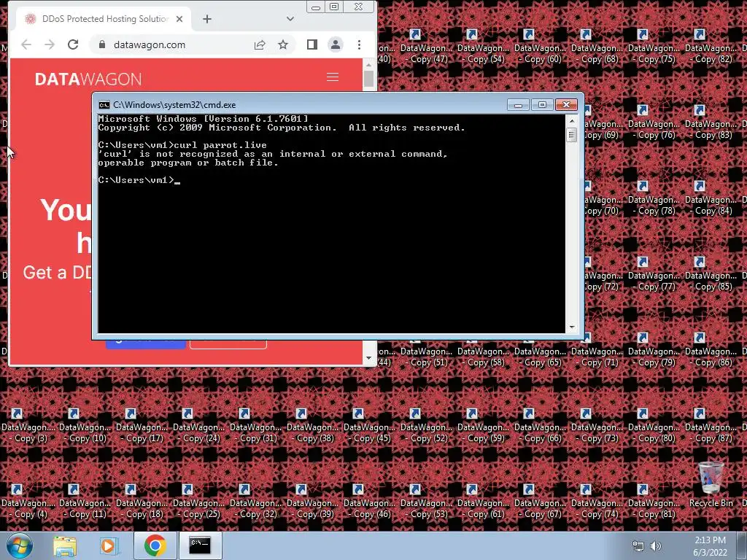Select DataWagon - Copy (78) shortcut

(654, 198)
